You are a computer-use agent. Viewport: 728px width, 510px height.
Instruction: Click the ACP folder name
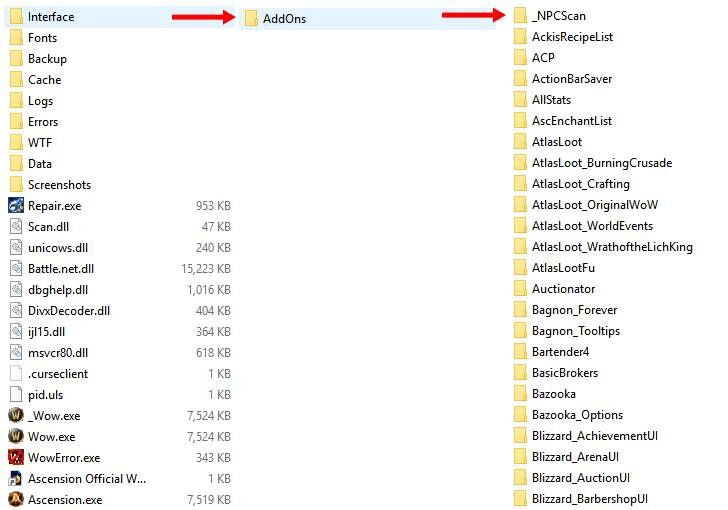(x=543, y=58)
